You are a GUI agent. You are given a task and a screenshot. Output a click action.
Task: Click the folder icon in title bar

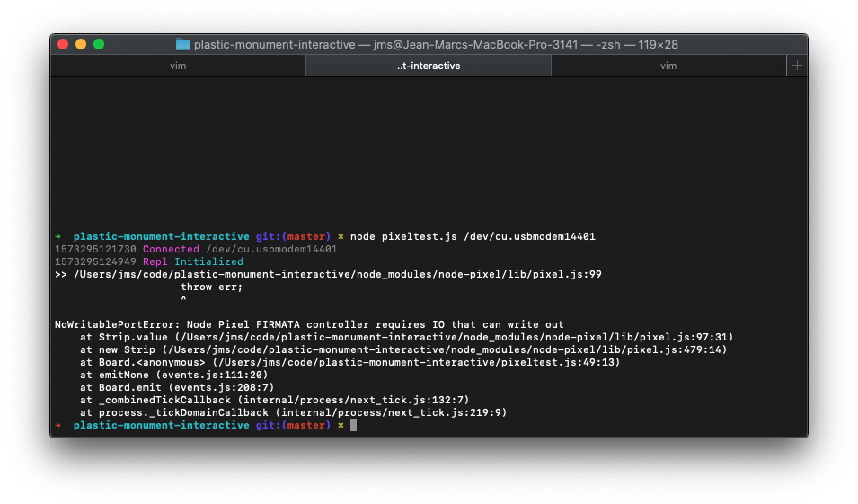[182, 44]
